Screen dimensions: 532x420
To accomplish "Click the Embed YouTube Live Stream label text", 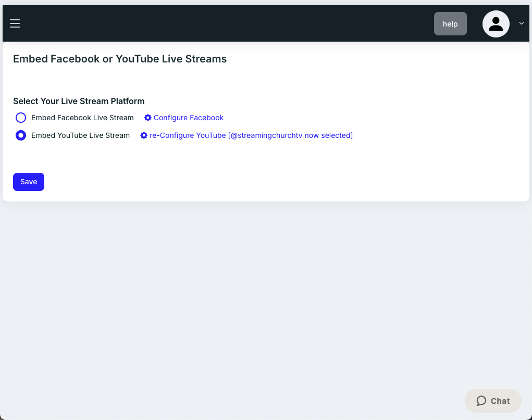I will click(x=80, y=135).
